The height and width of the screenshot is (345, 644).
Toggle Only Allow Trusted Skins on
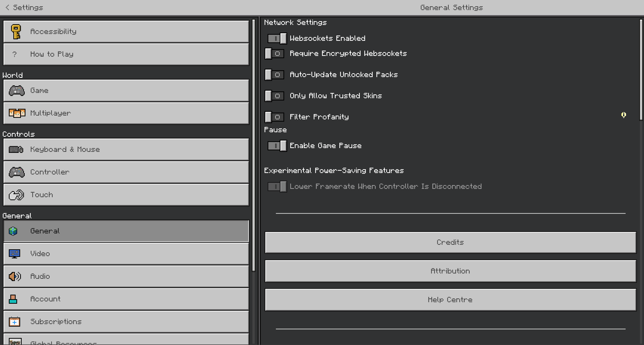tap(274, 96)
